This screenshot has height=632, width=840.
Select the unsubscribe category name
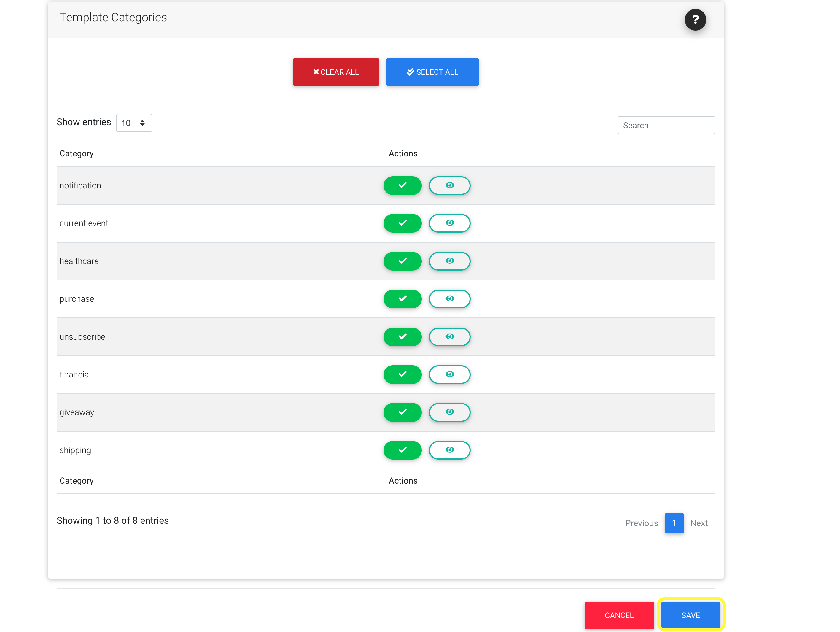click(x=82, y=336)
